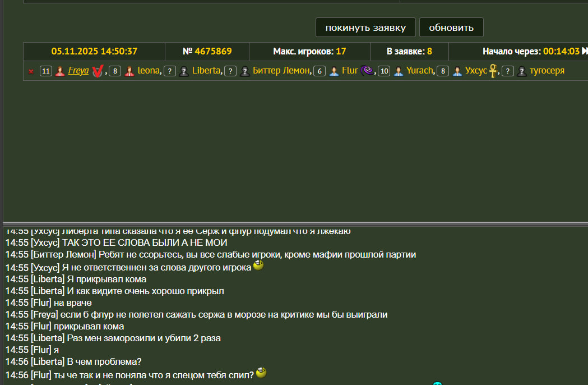The image size is (588, 385).
Task: Click the golden ankh emblem after Ухсус
Action: click(493, 71)
